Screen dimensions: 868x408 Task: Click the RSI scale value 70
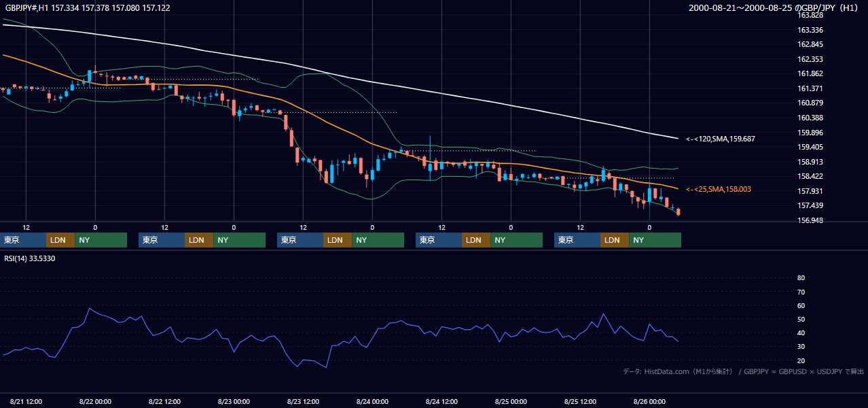pyautogui.click(x=801, y=292)
